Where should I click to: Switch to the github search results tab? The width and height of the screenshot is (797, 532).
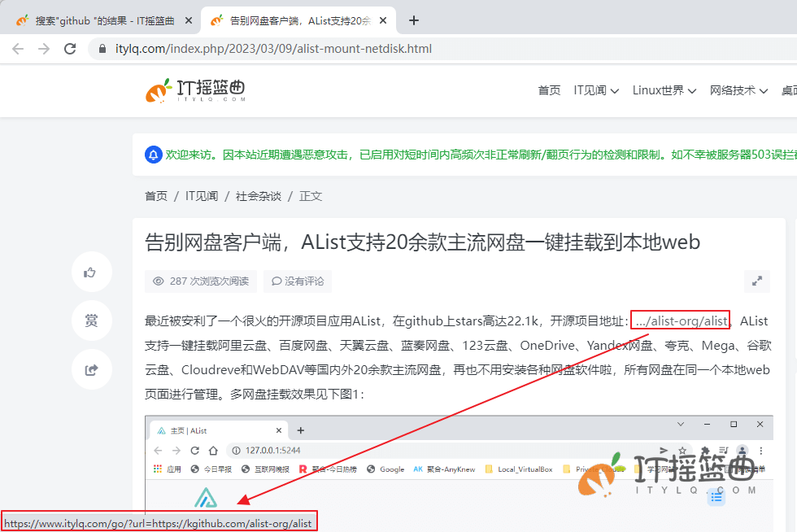tap(104, 20)
